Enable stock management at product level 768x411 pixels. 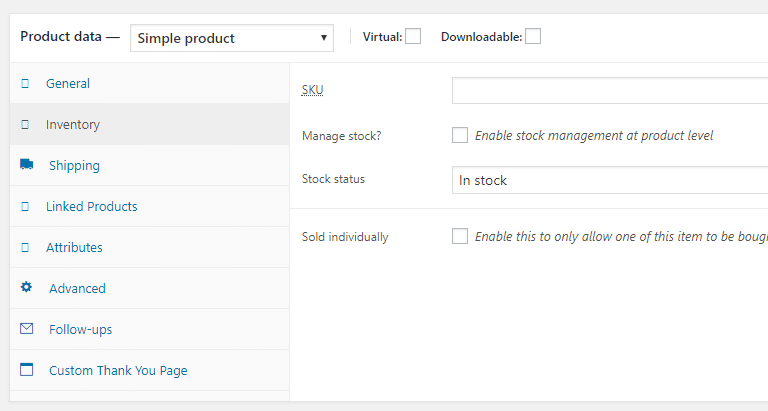point(460,135)
